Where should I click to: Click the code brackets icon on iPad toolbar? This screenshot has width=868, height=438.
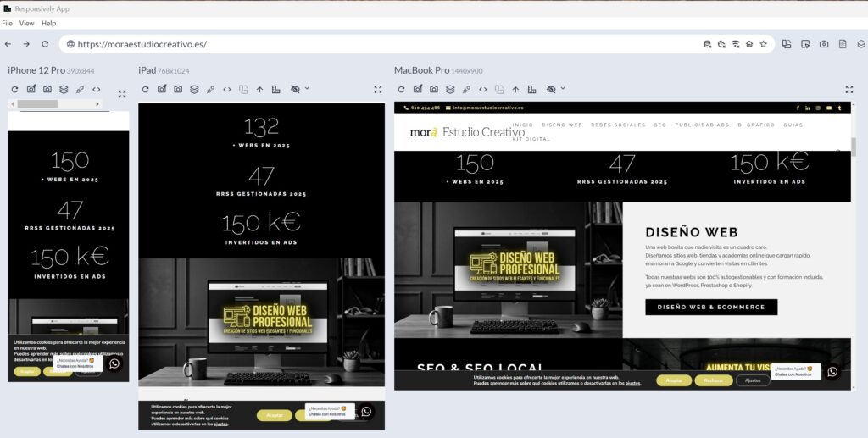[227, 89]
